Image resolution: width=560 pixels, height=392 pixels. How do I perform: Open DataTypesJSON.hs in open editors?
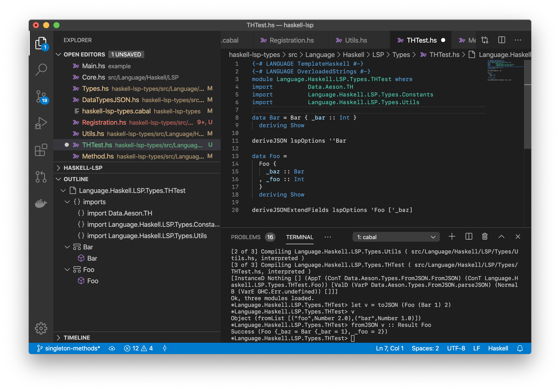[137, 100]
